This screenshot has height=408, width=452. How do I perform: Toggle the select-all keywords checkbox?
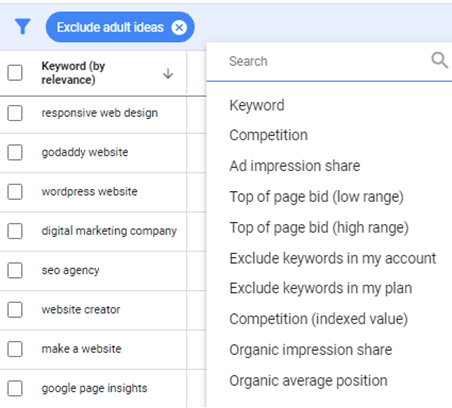[15, 73]
